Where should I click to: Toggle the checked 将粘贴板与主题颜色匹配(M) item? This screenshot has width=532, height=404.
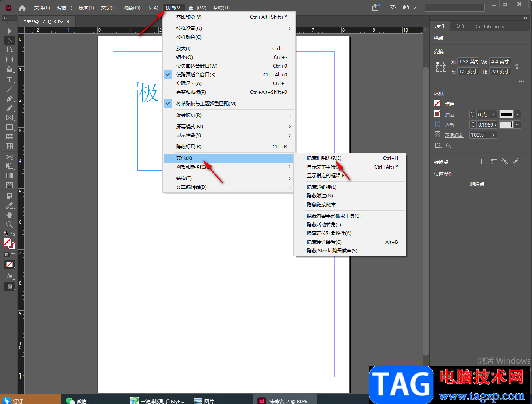[229, 103]
